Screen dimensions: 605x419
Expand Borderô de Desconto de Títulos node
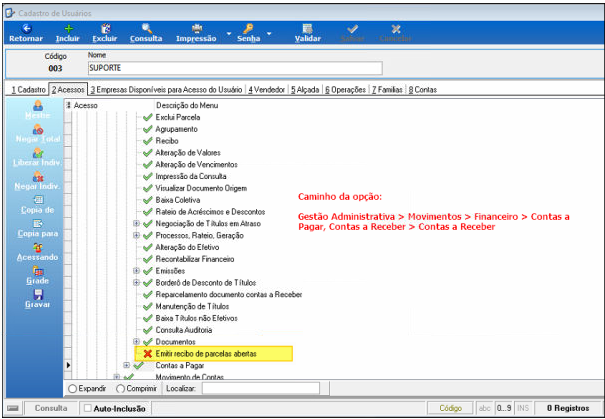point(136,283)
